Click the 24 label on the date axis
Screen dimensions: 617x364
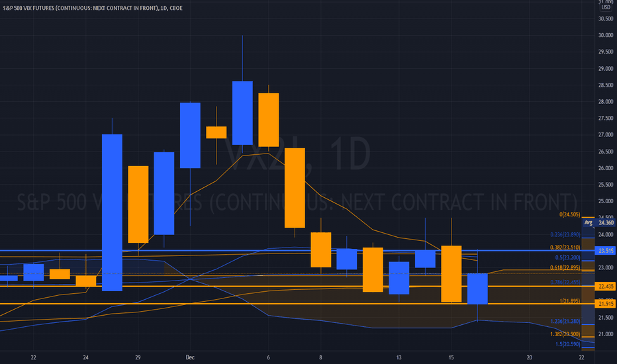86,357
